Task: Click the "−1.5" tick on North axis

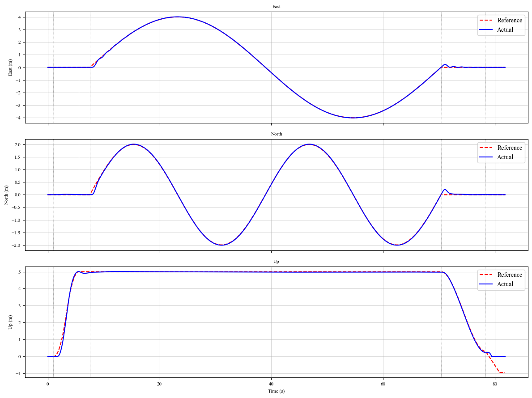Action: pyautogui.click(x=16, y=233)
